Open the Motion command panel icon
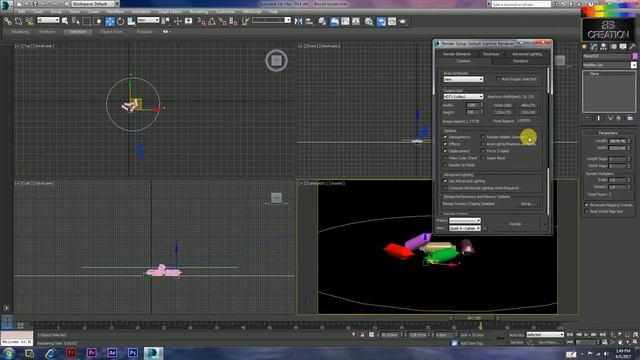 pyautogui.click(x=613, y=47)
